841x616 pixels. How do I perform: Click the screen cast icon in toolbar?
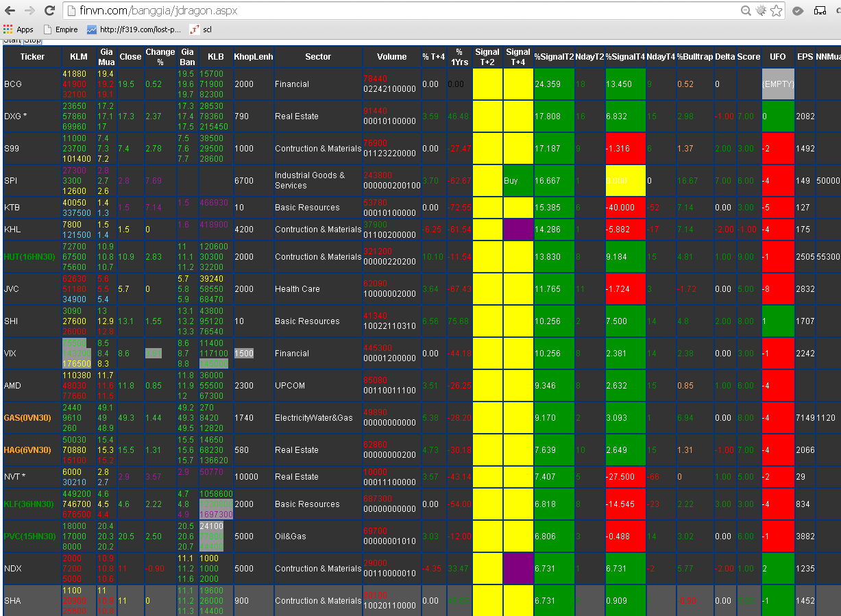[x=820, y=11]
